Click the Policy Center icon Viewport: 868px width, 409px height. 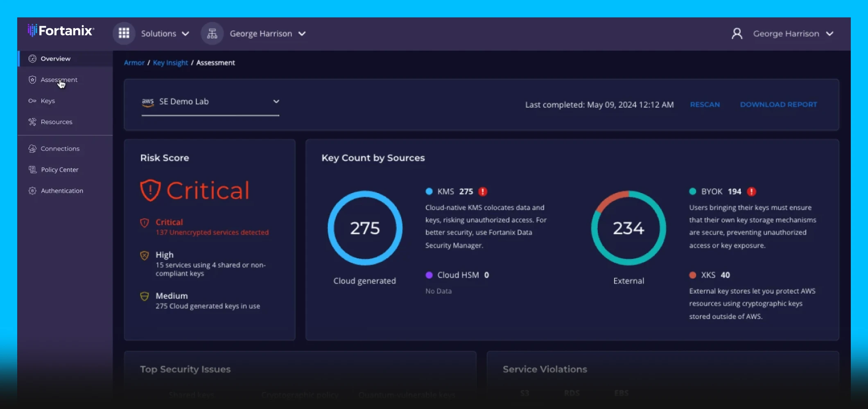click(x=32, y=170)
